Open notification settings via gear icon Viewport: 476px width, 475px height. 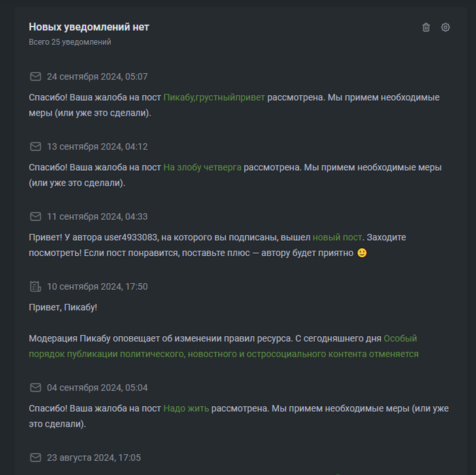pos(445,27)
